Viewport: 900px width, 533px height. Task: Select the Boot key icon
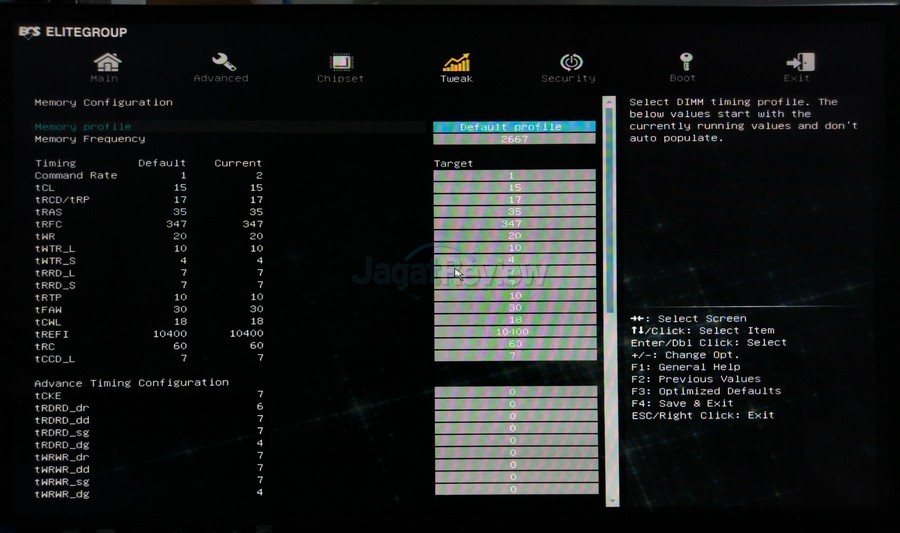[683, 64]
